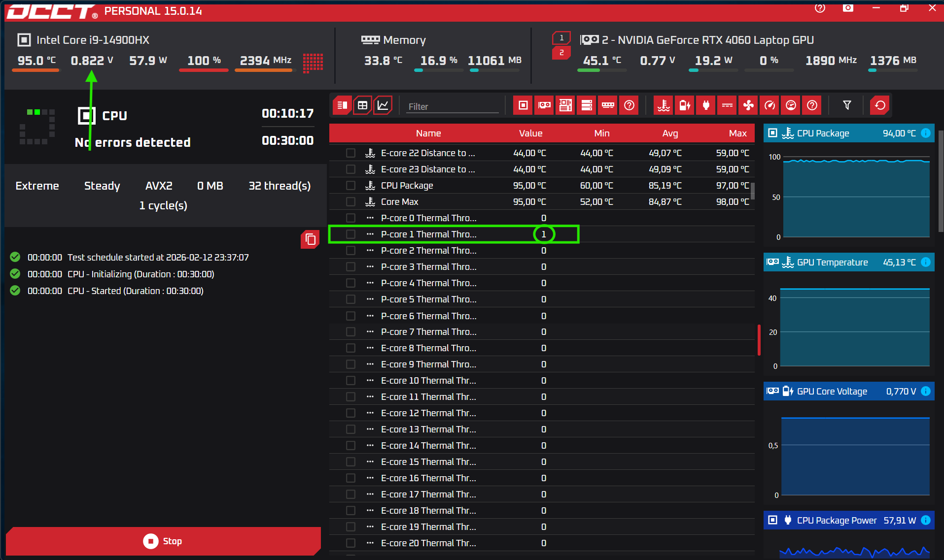Image resolution: width=944 pixels, height=560 pixels.
Task: Open help from the title bar question mark
Action: 820,8
